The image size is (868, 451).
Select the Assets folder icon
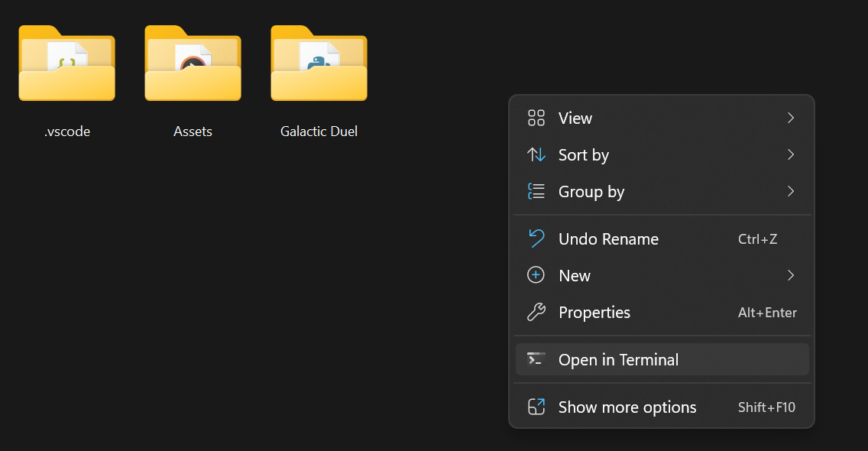coord(193,63)
